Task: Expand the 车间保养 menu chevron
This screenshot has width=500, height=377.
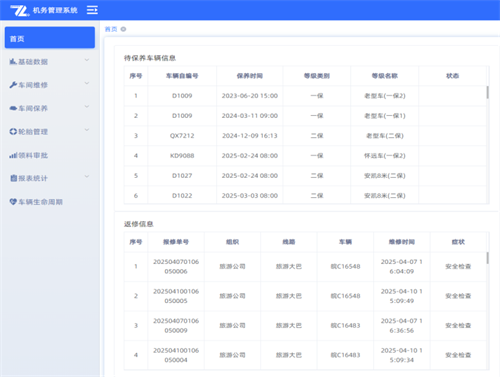Action: [x=87, y=107]
